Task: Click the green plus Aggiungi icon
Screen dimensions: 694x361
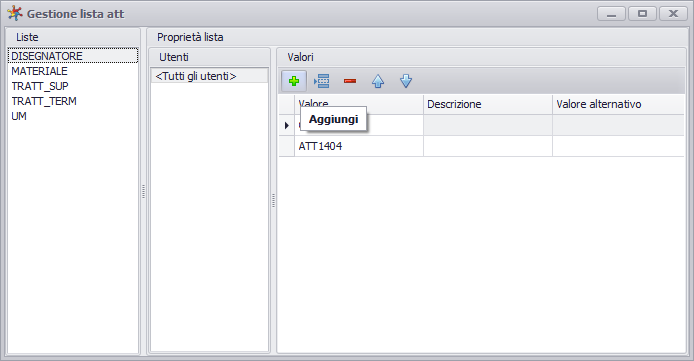Action: pos(294,81)
